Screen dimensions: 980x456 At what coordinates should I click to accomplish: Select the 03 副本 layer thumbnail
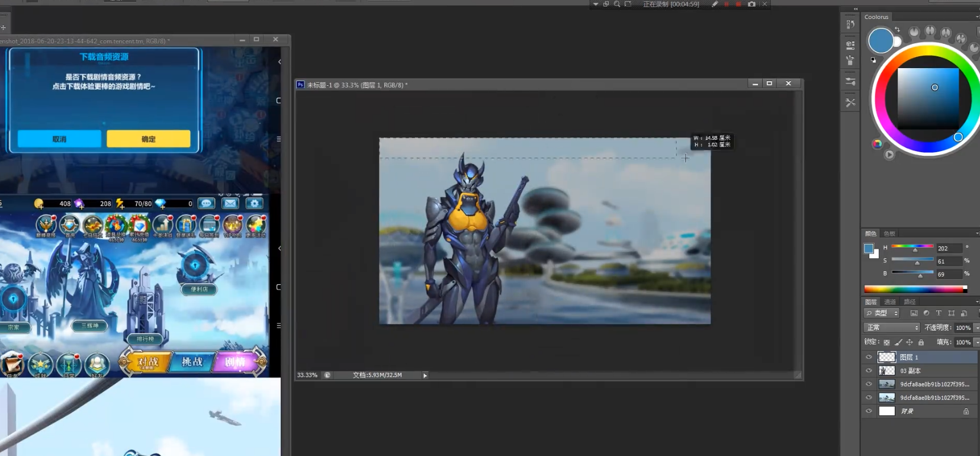886,371
